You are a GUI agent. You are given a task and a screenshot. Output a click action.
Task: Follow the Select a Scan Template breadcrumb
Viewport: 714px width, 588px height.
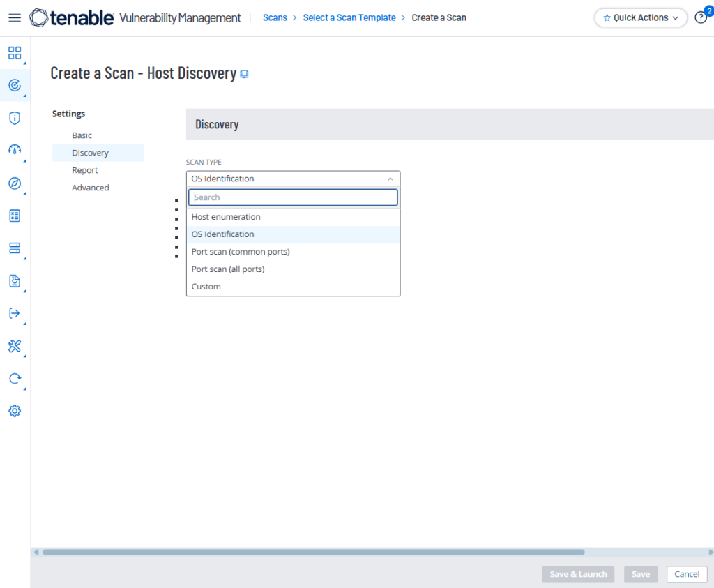pos(349,17)
